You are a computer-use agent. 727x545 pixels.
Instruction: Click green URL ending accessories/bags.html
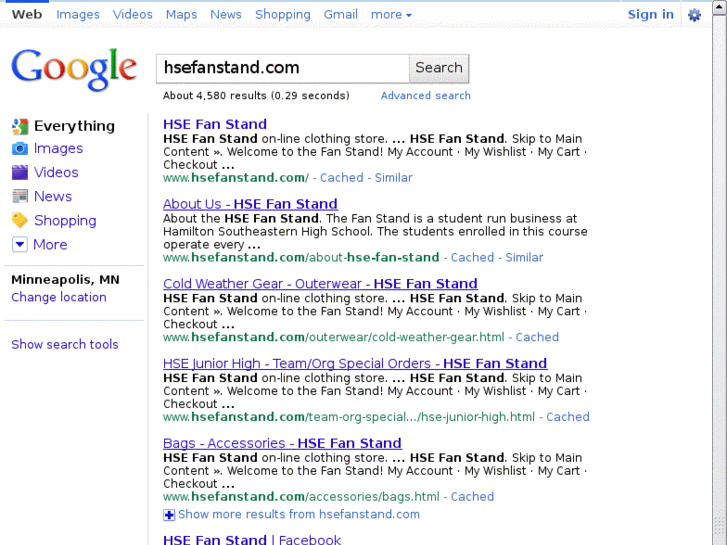301,497
